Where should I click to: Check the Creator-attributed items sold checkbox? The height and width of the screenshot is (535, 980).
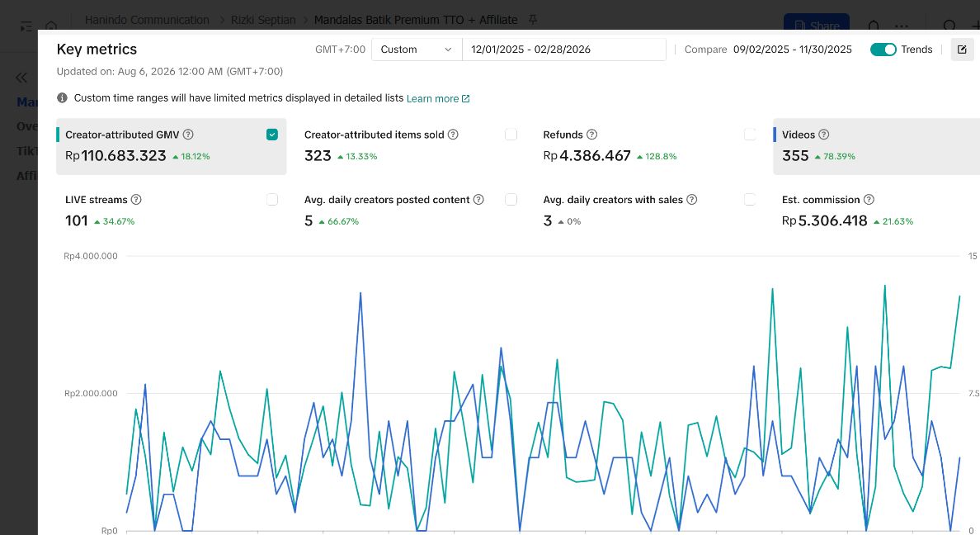click(511, 135)
